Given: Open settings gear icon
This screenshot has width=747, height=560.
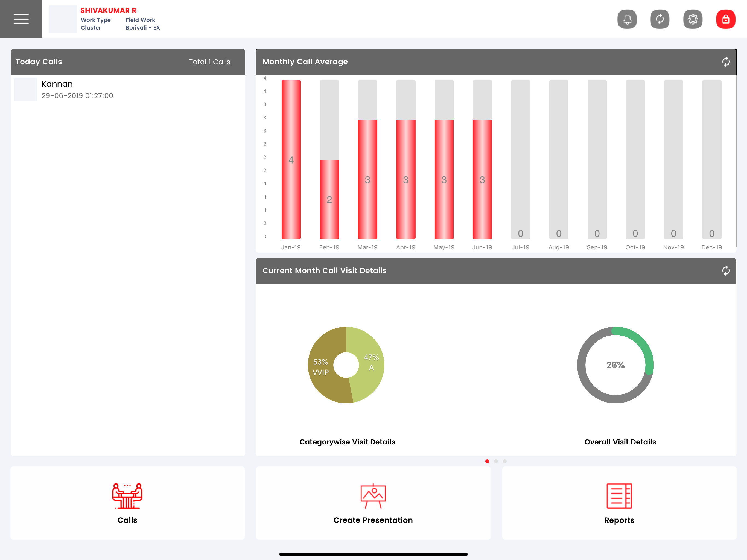Looking at the screenshot, I should tap(693, 19).
